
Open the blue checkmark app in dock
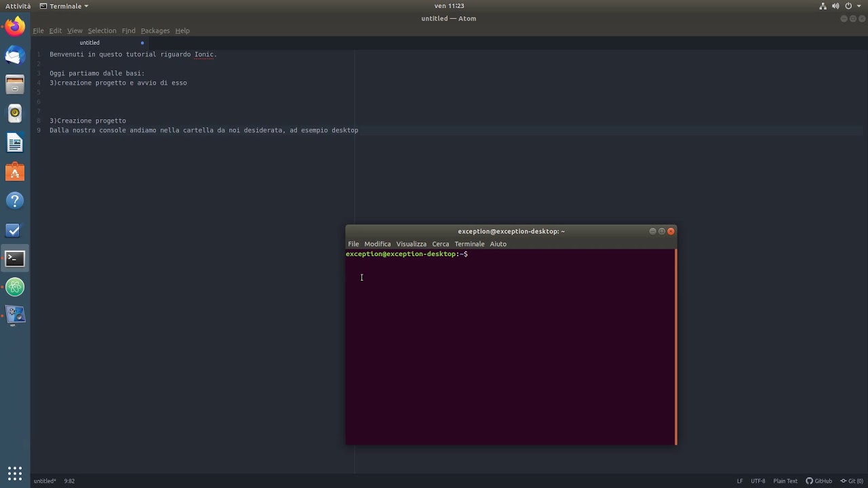(x=15, y=230)
